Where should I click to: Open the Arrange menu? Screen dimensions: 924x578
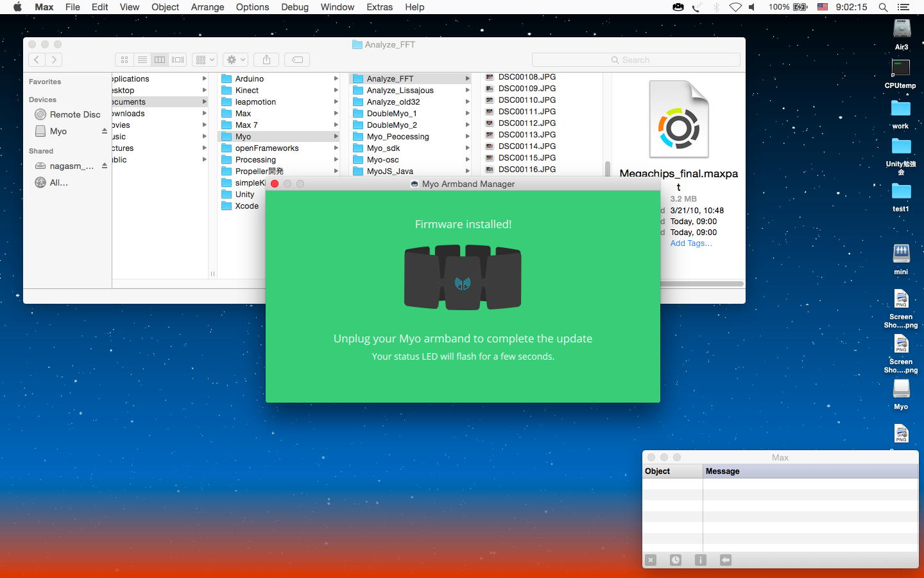pyautogui.click(x=207, y=7)
